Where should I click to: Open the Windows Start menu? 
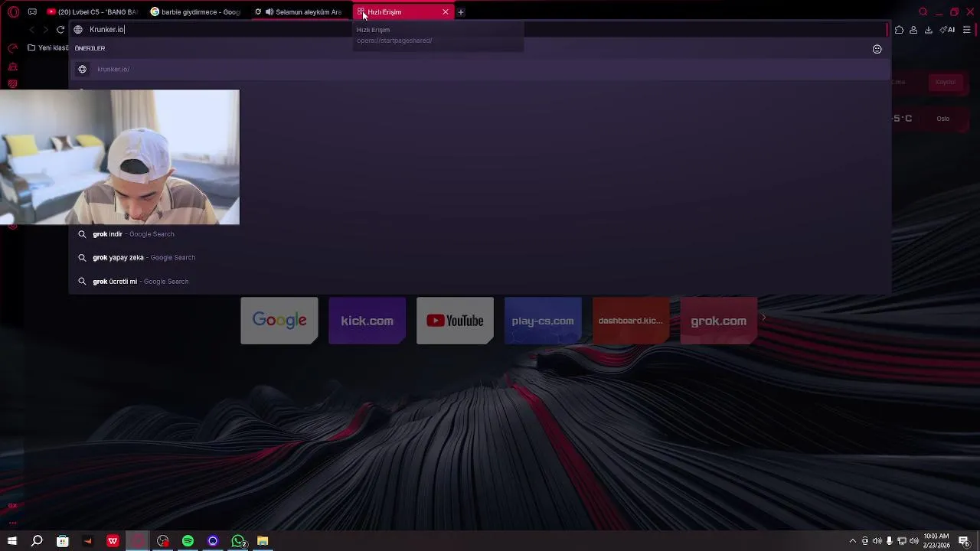[x=12, y=541]
